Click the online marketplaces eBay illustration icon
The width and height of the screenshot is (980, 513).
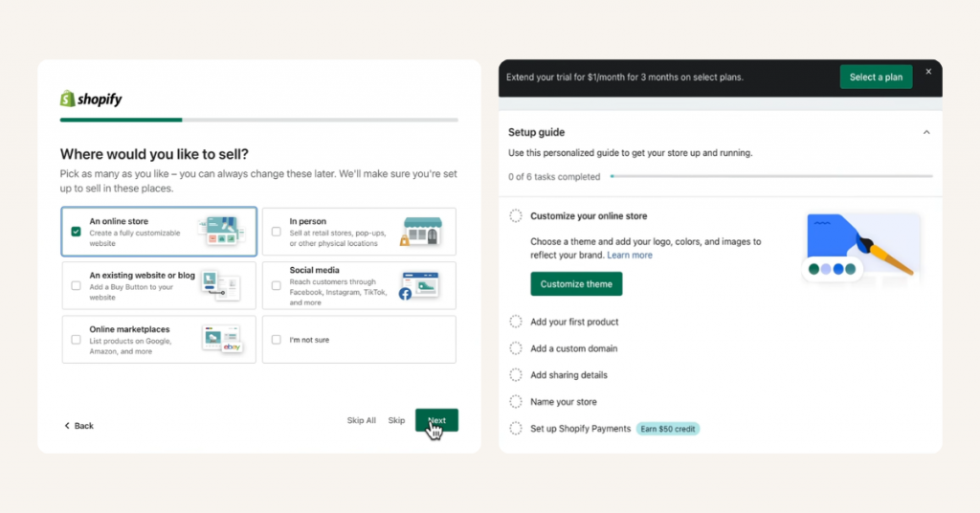222,340
